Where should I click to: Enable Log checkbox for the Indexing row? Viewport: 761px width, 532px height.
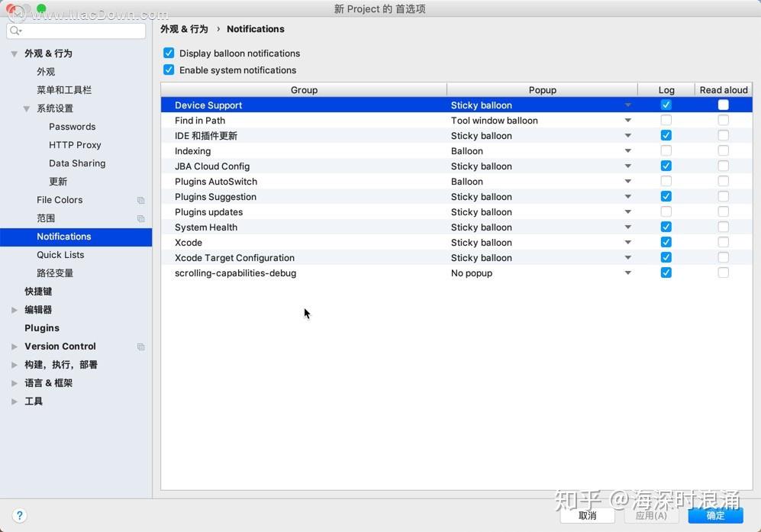pyautogui.click(x=666, y=150)
